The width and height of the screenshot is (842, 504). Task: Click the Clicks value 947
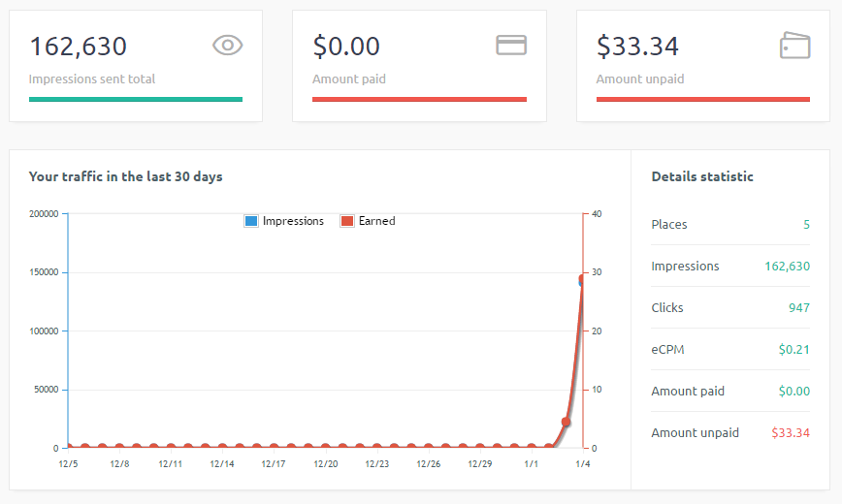point(798,308)
